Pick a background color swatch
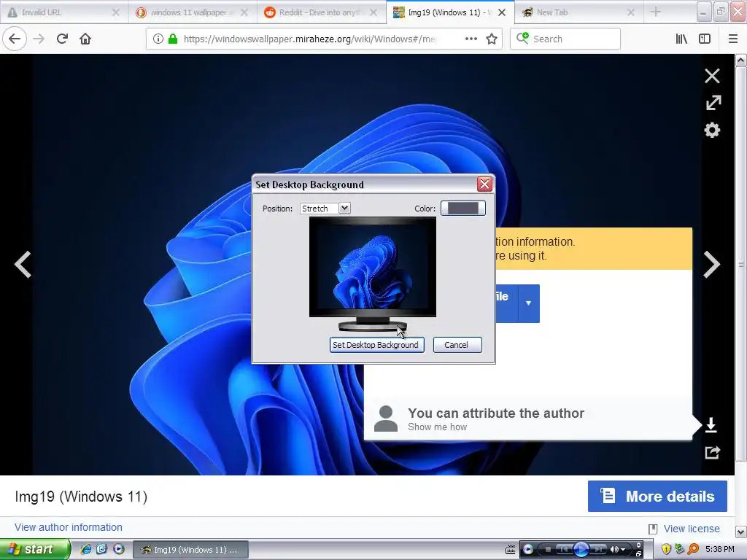The width and height of the screenshot is (747, 560). pyautogui.click(x=462, y=208)
